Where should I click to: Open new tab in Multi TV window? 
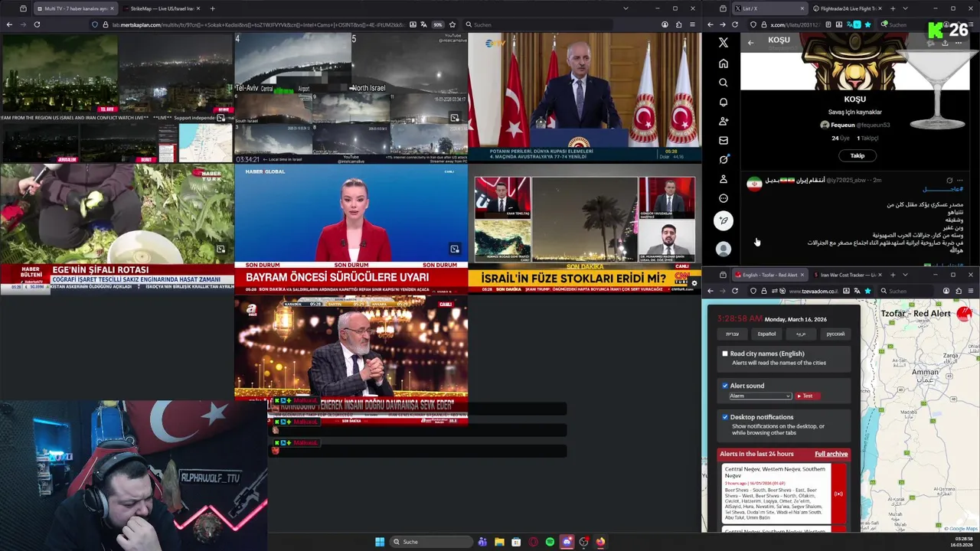pos(212,8)
